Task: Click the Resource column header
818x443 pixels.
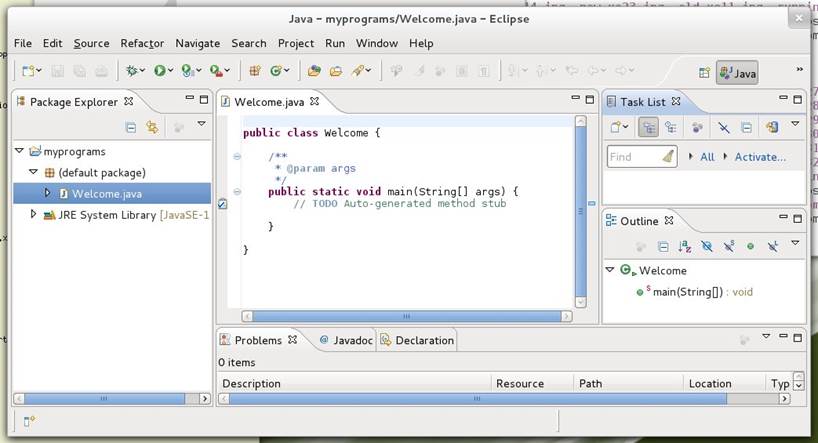Action: (x=532, y=384)
